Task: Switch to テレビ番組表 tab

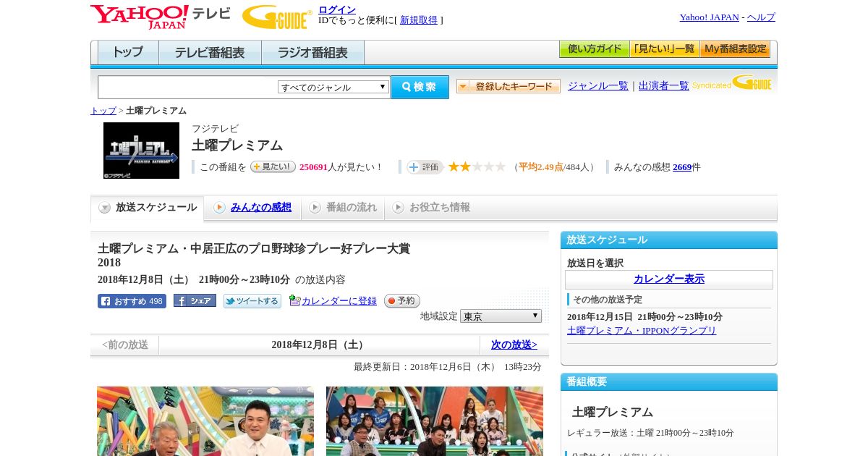Action: point(210,53)
